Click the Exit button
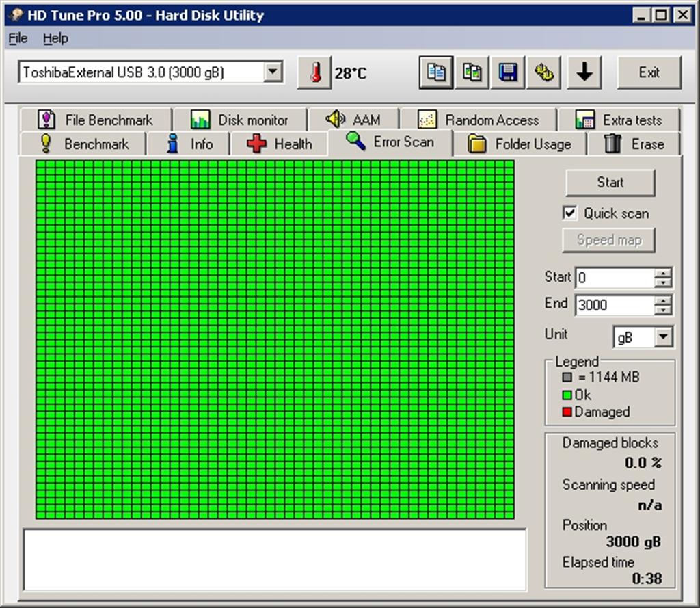 point(649,72)
